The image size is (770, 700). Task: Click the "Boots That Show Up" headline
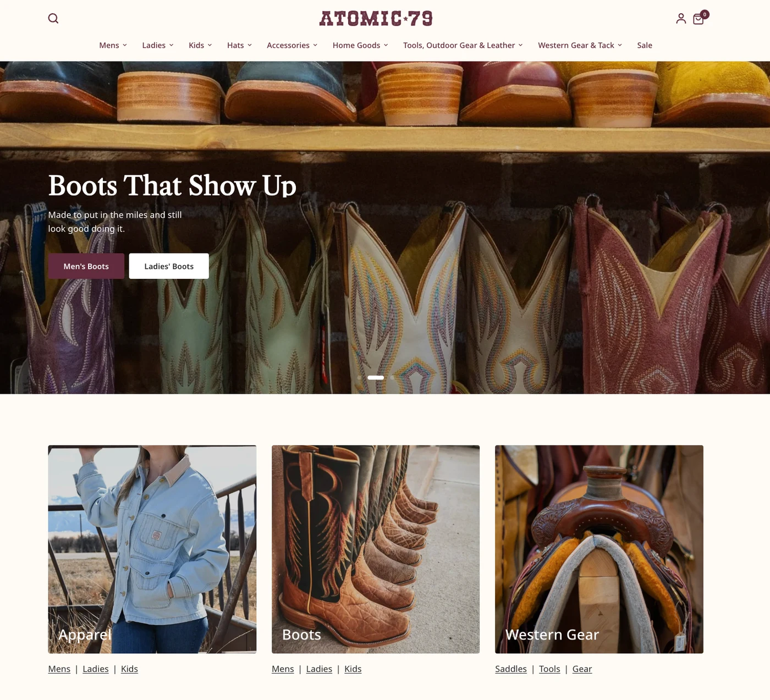172,185
